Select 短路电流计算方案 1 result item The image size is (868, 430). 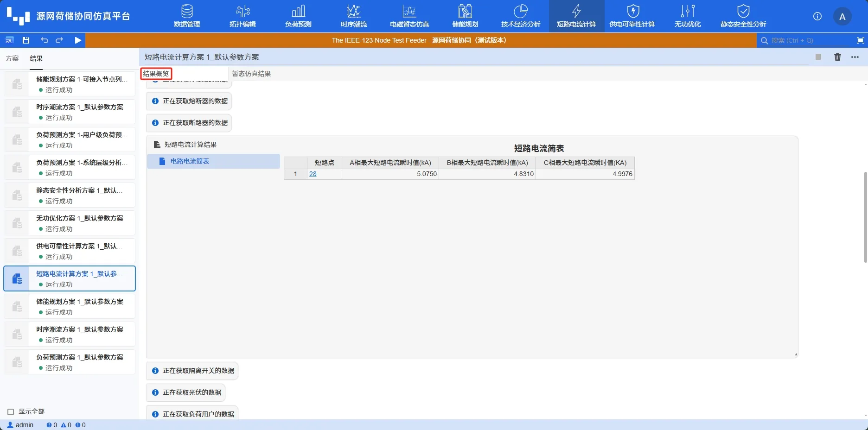[x=70, y=278]
